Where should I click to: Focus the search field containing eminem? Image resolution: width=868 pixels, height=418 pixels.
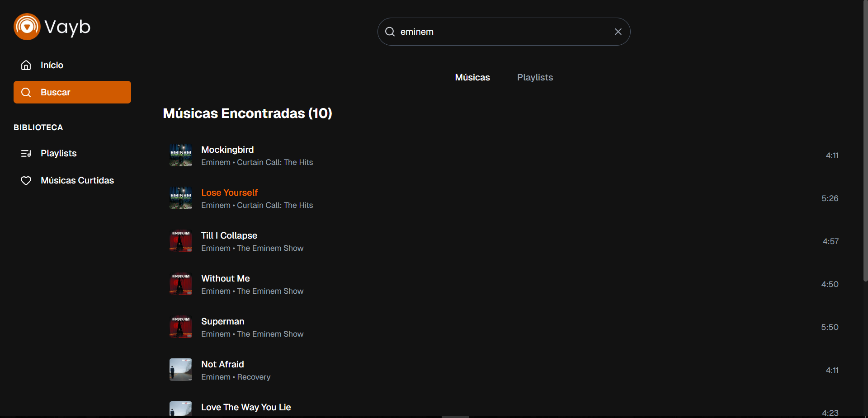pos(504,32)
